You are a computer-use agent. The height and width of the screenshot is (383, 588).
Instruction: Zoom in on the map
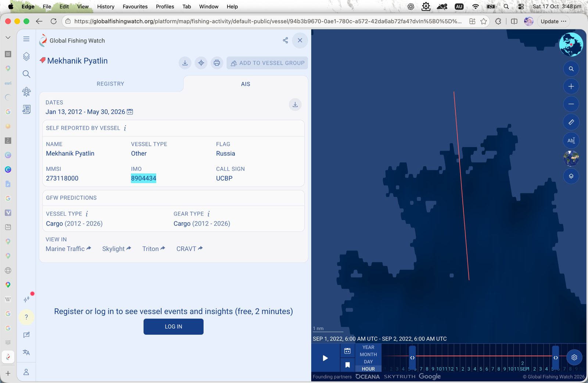click(x=571, y=86)
